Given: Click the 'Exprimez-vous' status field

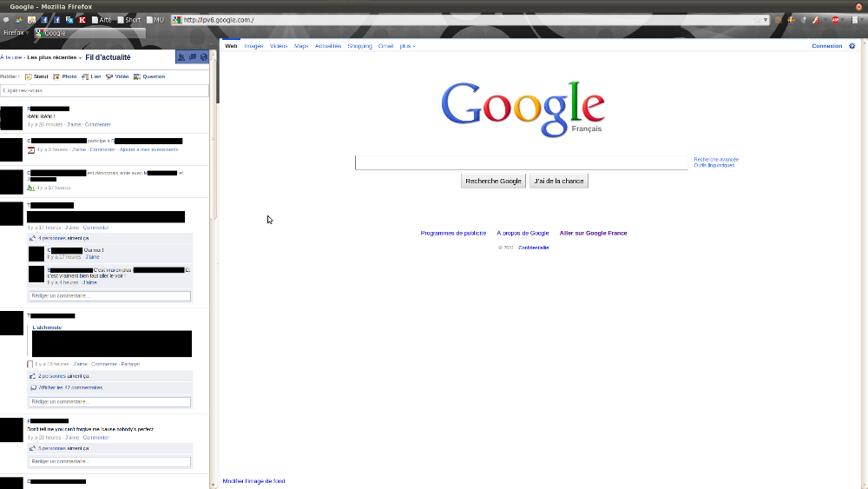Looking at the screenshot, I should click(105, 90).
